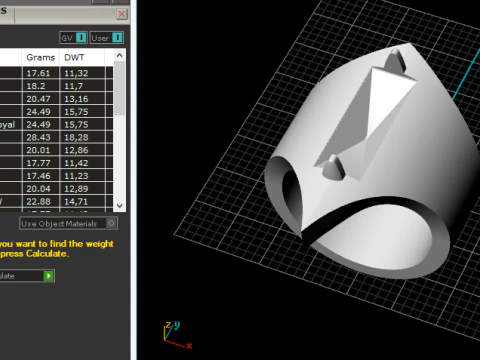
Task: Click the Grams column header
Action: [41, 57]
